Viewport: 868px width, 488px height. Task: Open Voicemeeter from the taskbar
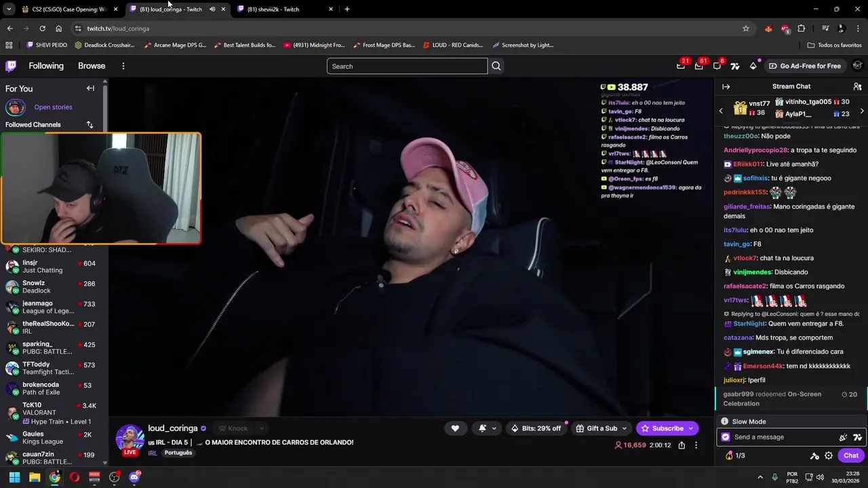pos(94,477)
